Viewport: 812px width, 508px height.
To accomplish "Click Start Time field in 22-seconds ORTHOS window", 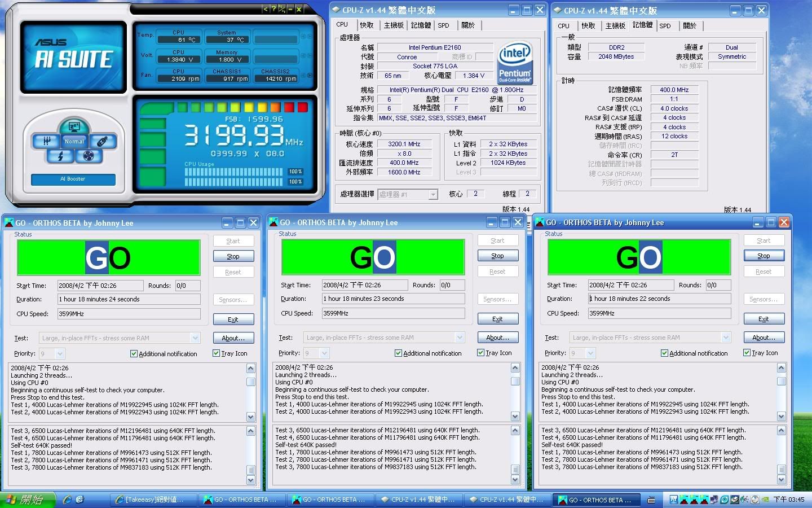I will click(631, 285).
